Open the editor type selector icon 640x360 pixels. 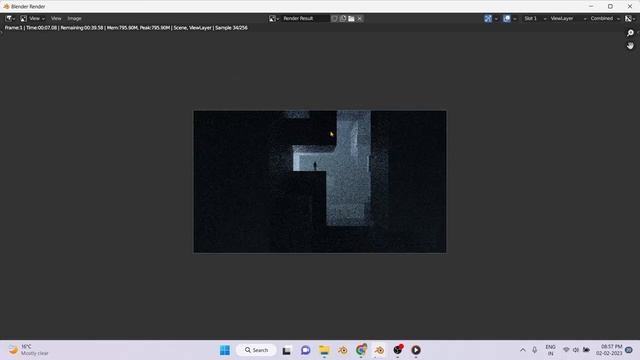[10, 18]
